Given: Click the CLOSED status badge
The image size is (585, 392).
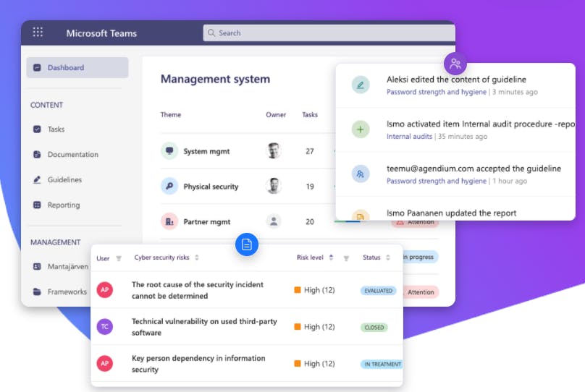Looking at the screenshot, I should [374, 328].
